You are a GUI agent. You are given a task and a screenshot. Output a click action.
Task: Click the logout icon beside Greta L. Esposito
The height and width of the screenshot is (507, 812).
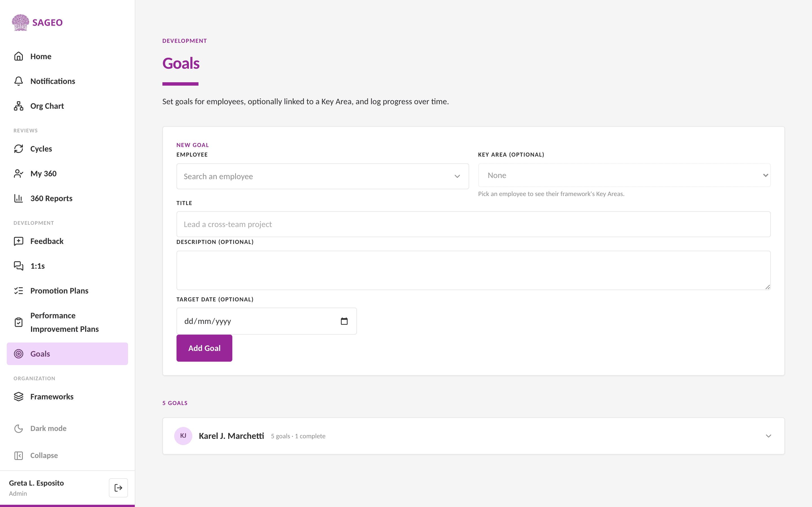tap(118, 488)
